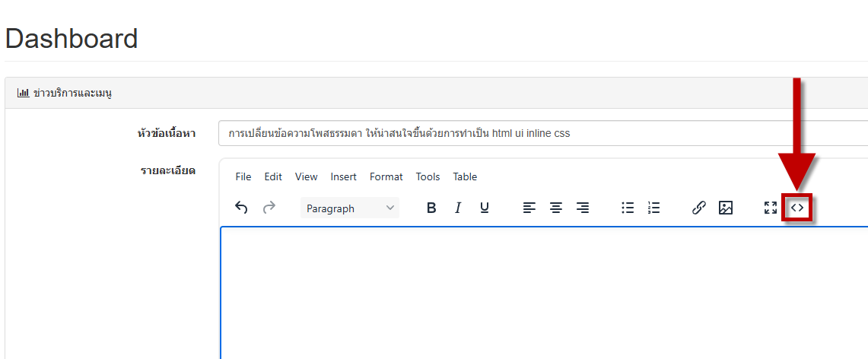This screenshot has width=868, height=359.
Task: Toggle italic formatting
Action: point(458,208)
